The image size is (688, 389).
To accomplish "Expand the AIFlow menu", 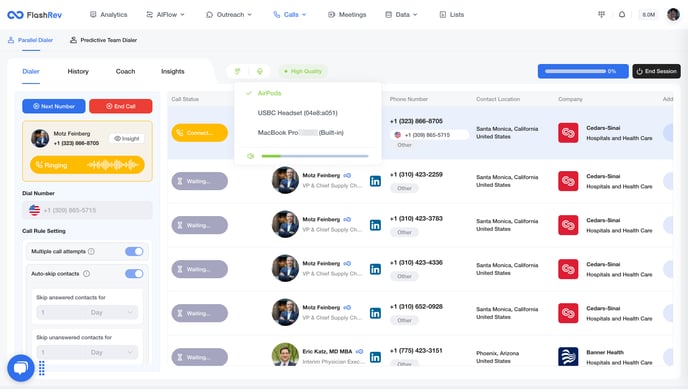I will pos(165,14).
